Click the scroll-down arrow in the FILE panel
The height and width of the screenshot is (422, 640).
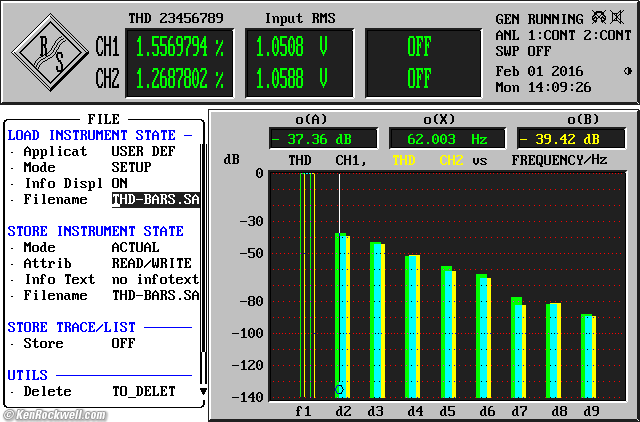pyautogui.click(x=203, y=392)
